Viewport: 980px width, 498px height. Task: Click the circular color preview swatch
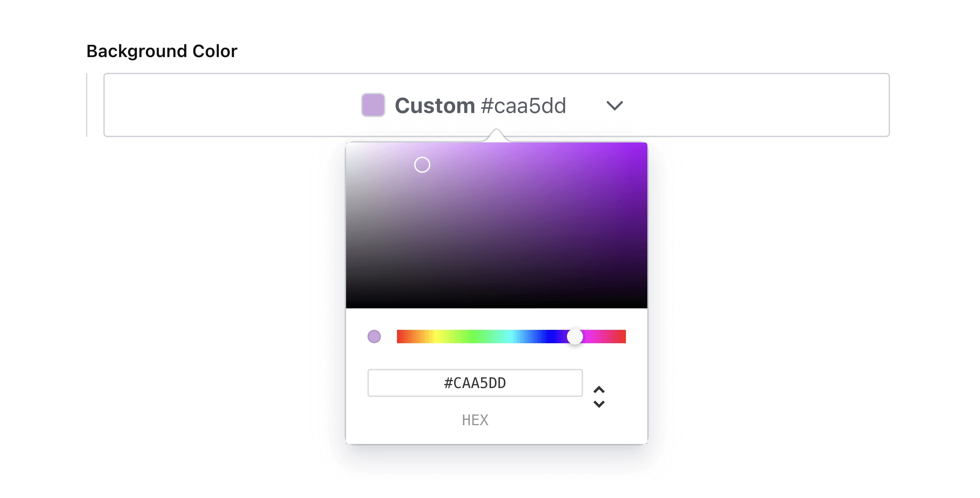[x=374, y=337]
